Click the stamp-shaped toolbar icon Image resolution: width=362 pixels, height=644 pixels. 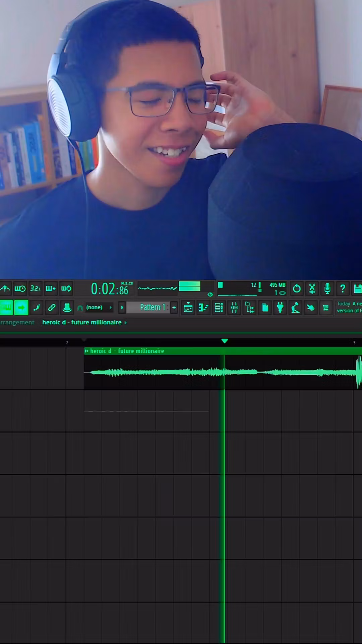click(x=67, y=307)
